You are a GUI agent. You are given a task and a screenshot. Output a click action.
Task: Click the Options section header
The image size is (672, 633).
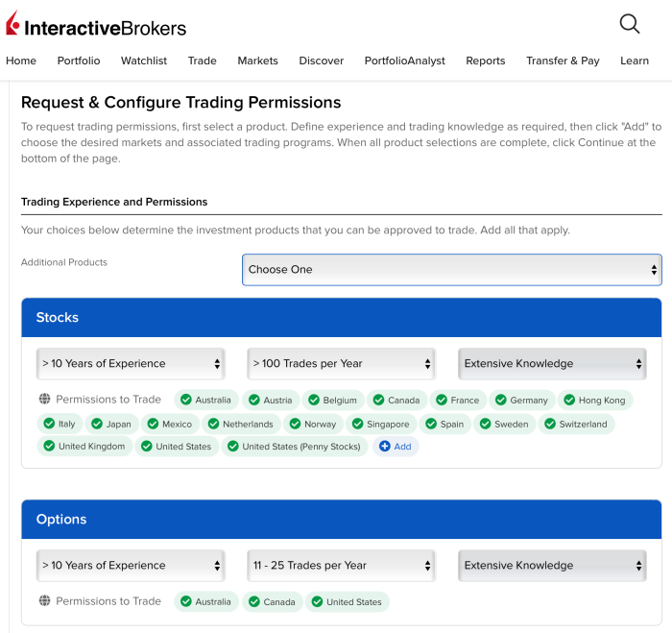click(x=342, y=520)
